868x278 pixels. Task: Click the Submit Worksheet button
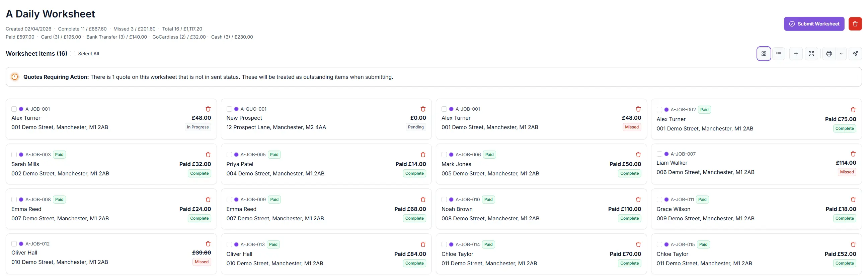[814, 23]
